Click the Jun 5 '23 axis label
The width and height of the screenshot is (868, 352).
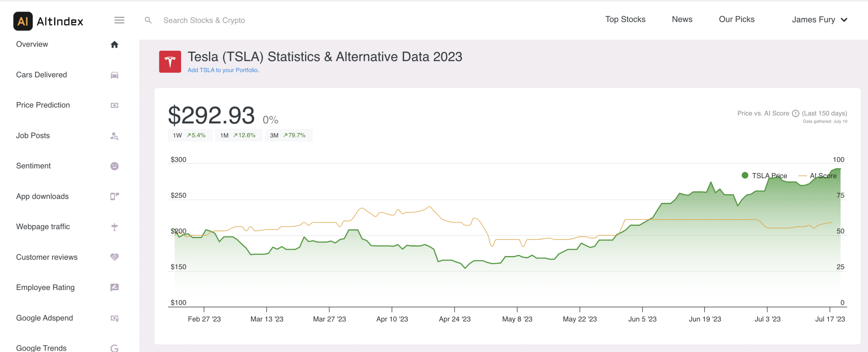[642, 319]
